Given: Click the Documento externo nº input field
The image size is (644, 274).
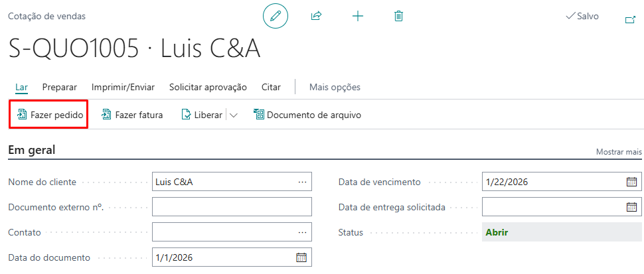Looking at the screenshot, I should point(232,207).
